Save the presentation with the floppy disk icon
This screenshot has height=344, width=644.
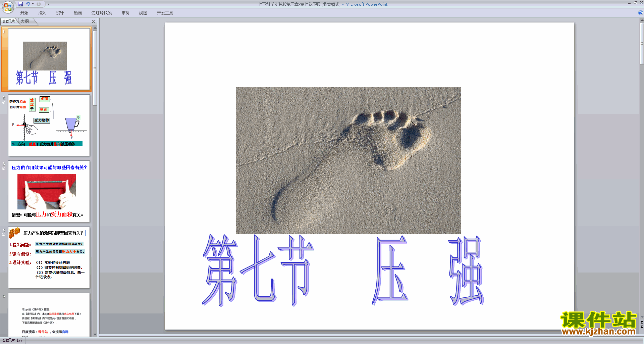[20, 4]
